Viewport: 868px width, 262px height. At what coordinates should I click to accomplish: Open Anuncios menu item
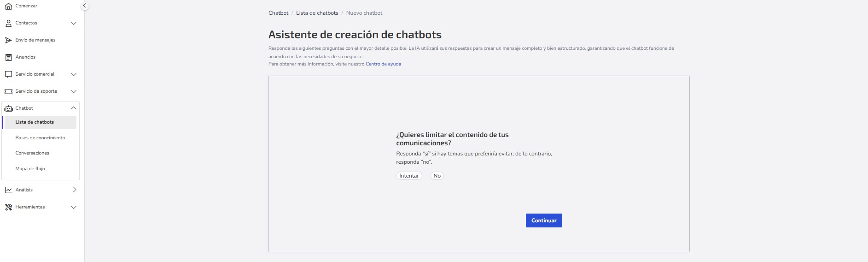(x=25, y=57)
